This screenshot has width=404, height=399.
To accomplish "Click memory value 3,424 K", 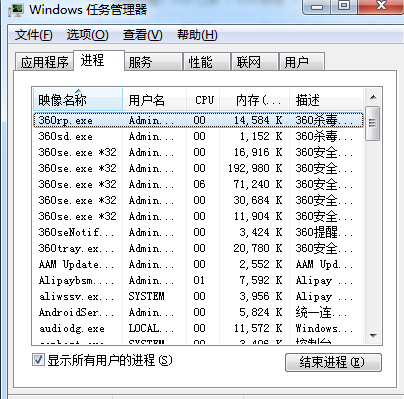I will pyautogui.click(x=261, y=232).
